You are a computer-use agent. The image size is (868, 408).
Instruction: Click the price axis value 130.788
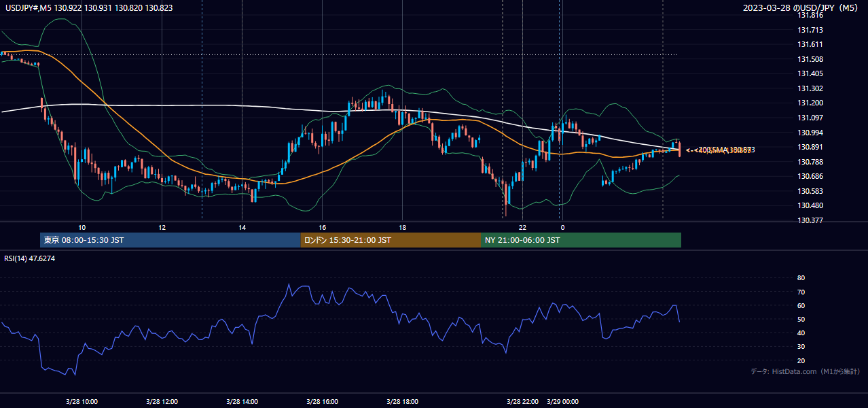click(810, 162)
